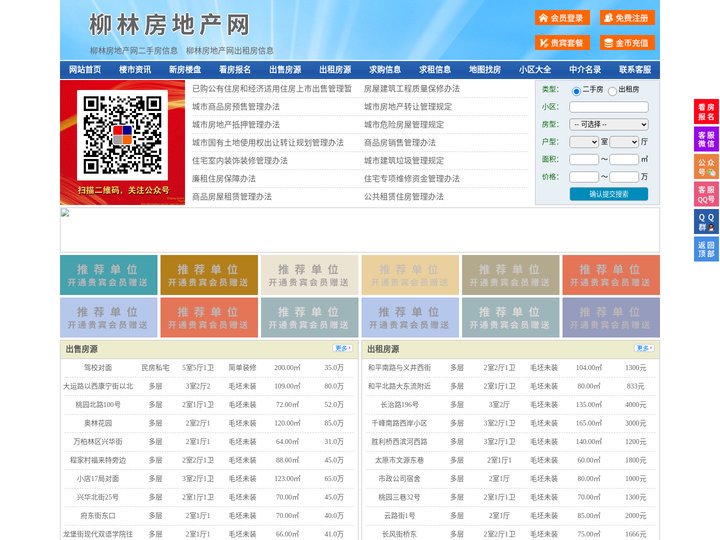The width and height of the screenshot is (720, 540).
Task: Open the 室 room count dropdown
Action: tap(584, 142)
